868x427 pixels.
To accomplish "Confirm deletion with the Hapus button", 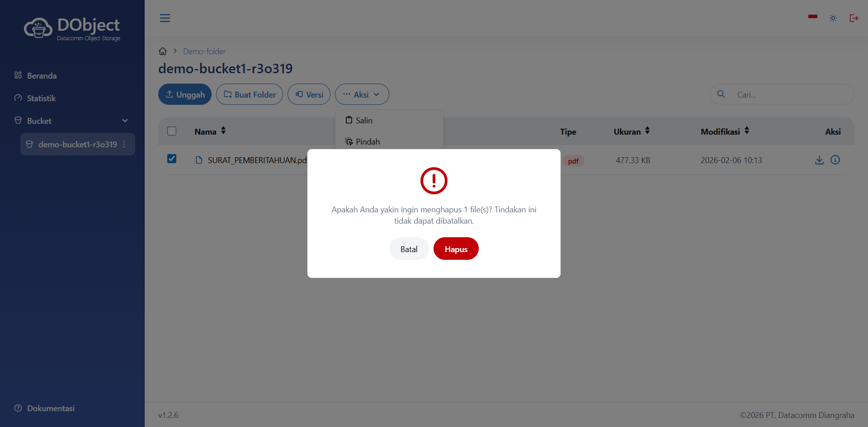I will [x=456, y=249].
